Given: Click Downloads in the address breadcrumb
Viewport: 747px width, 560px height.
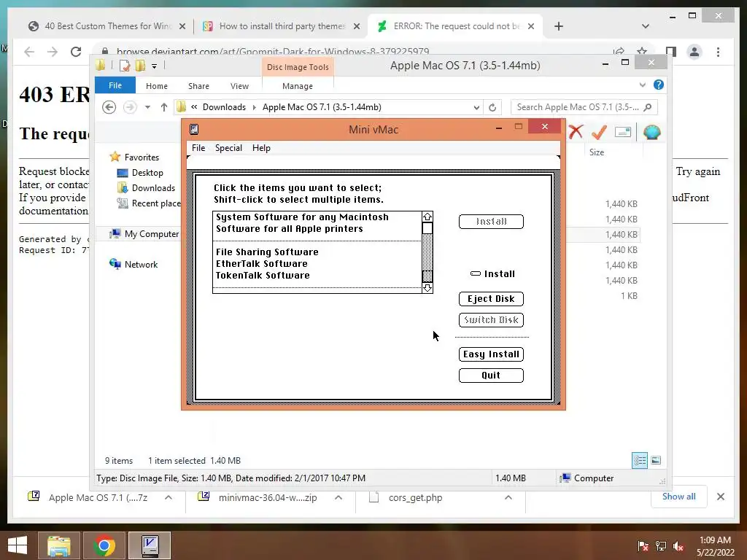Looking at the screenshot, I should point(224,107).
